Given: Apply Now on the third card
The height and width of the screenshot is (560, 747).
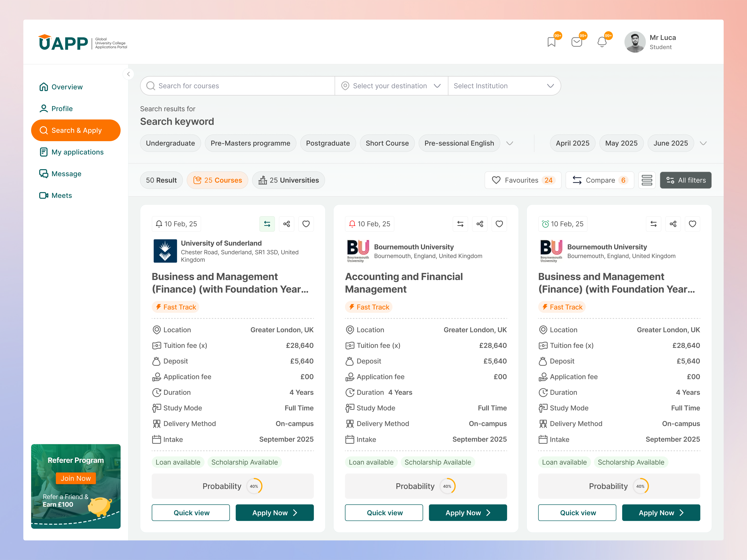Looking at the screenshot, I should 661,512.
